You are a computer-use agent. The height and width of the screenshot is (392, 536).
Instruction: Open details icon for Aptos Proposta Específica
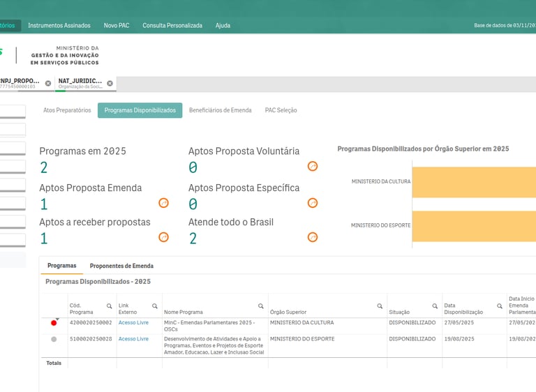(313, 203)
